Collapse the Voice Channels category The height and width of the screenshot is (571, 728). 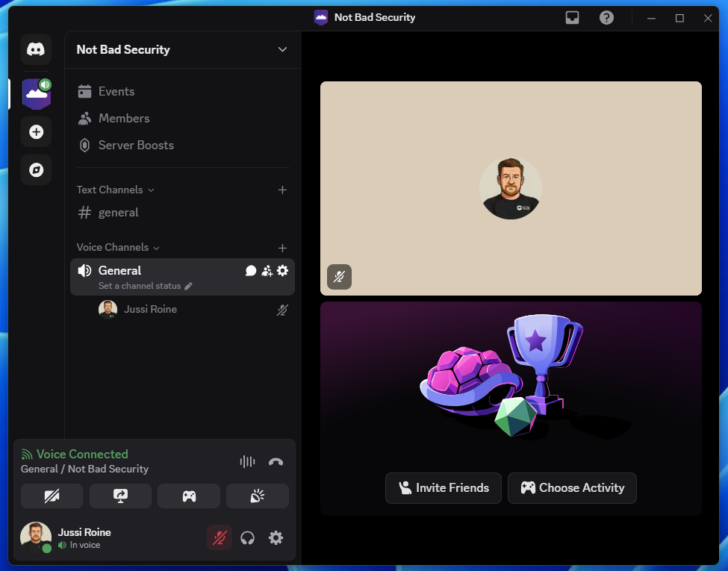pos(118,248)
